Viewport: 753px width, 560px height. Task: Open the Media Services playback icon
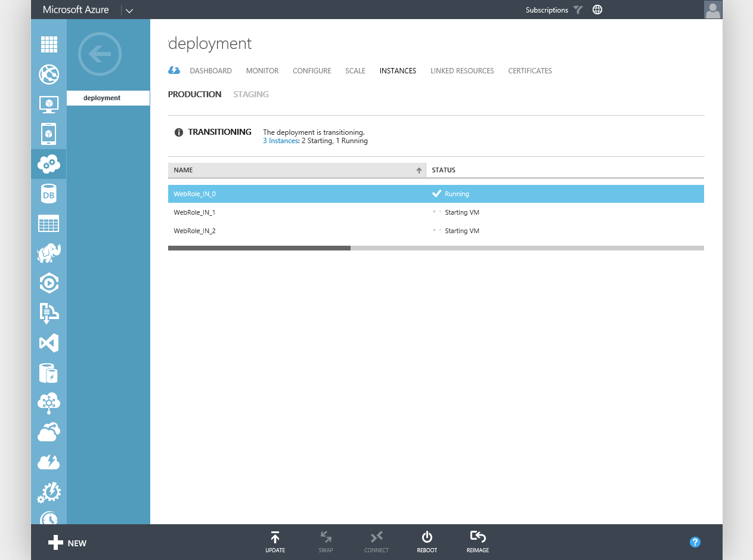[x=48, y=283]
